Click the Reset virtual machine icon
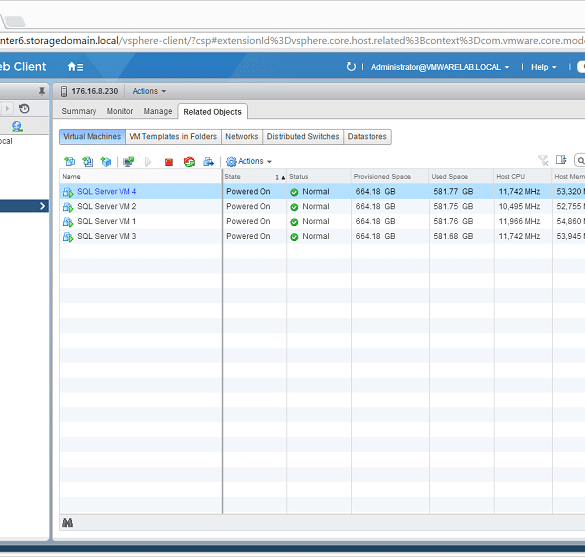 (x=189, y=162)
